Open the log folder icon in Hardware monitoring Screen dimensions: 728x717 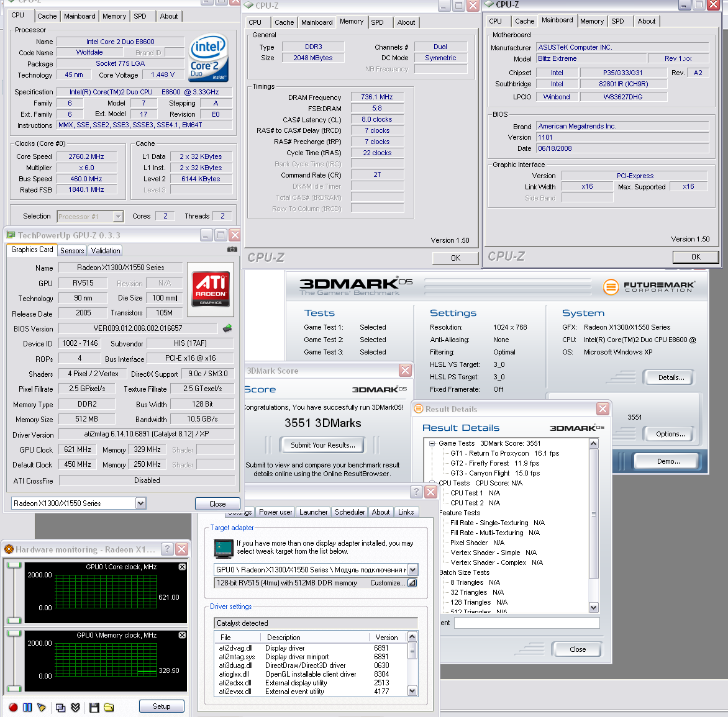click(109, 707)
